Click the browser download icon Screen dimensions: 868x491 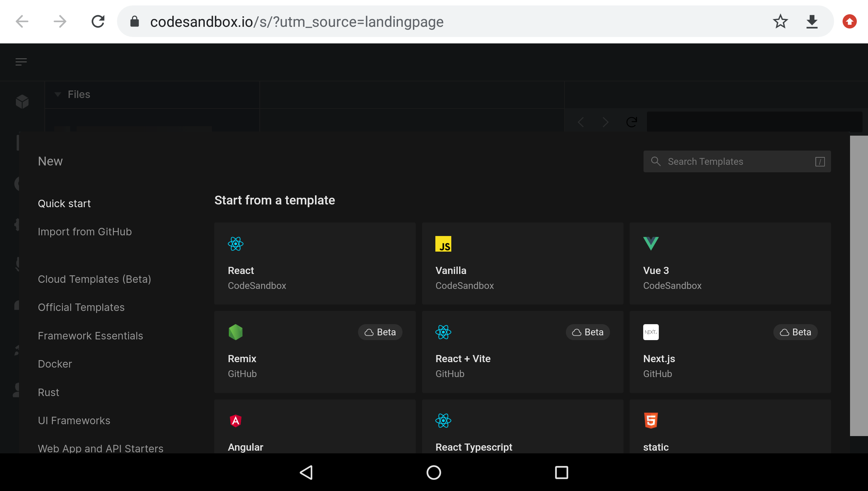pyautogui.click(x=812, y=22)
